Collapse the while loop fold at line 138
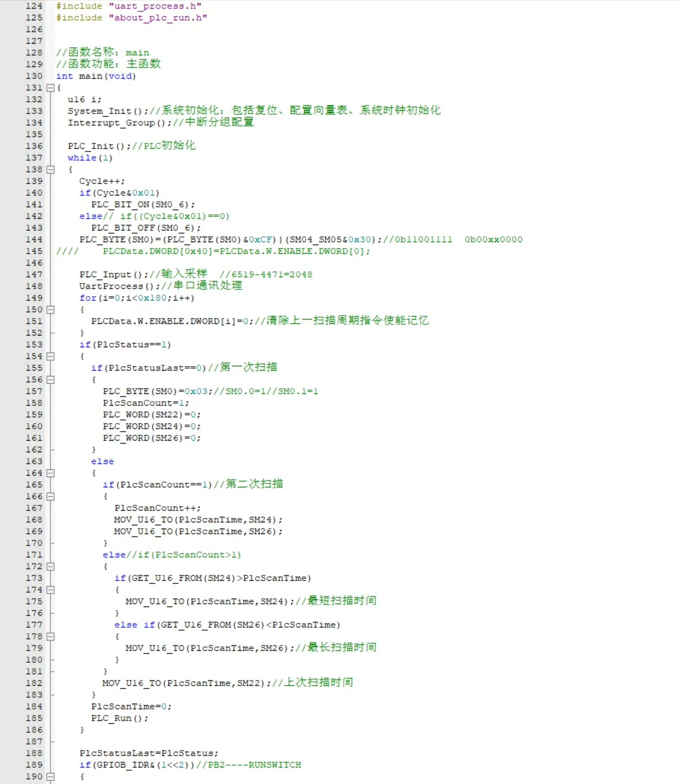 point(50,170)
